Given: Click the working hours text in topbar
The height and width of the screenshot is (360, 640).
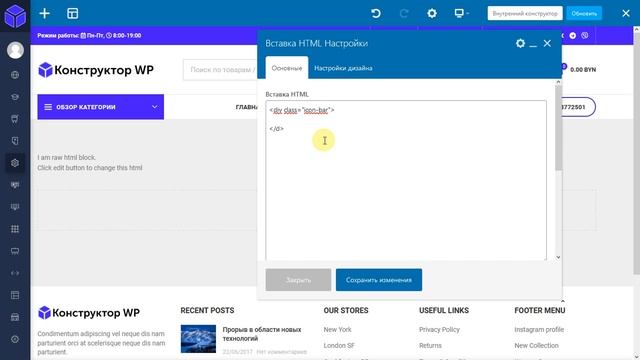Looking at the screenshot, I should tap(89, 36).
